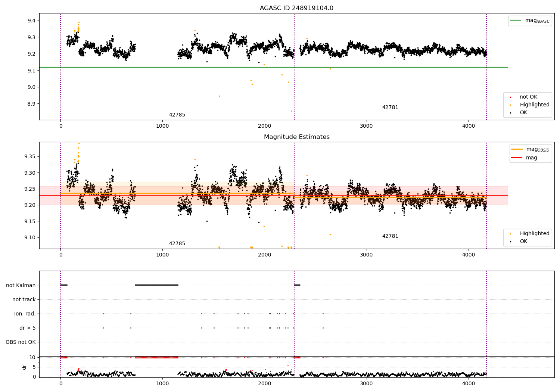Select the 'not OK' legend entry
This screenshot has height=392, width=560.
coord(528,97)
